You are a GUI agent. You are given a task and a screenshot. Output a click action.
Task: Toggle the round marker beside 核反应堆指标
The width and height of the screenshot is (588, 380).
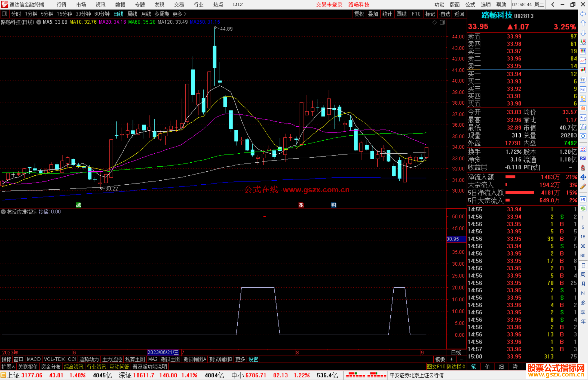pos(4,212)
